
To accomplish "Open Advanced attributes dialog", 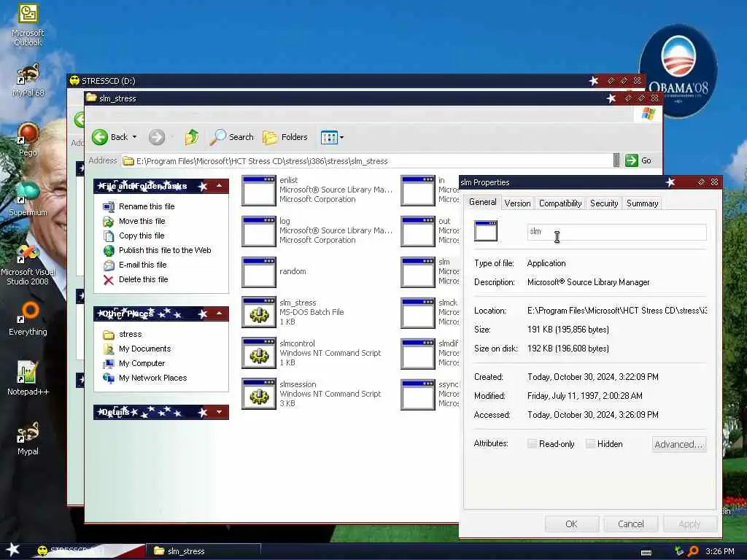I will coord(679,444).
